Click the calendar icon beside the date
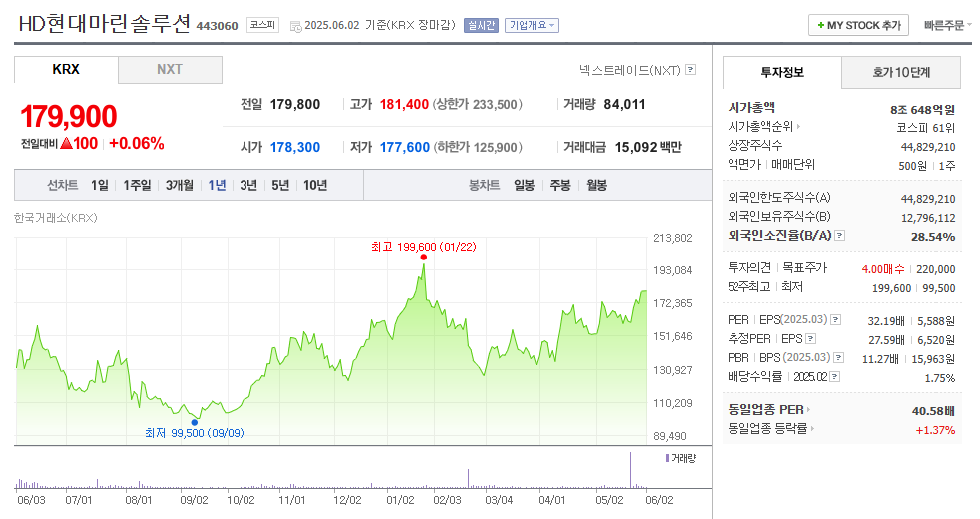The height and width of the screenshot is (519, 980). click(x=296, y=26)
